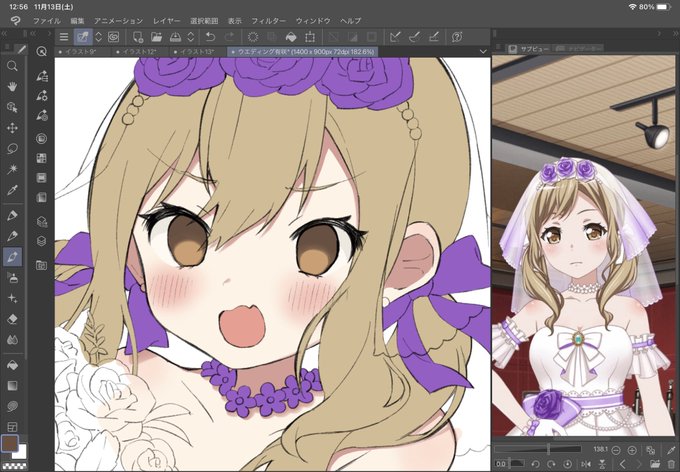Open a file via folder icon in command bar
The height and width of the screenshot is (472, 680).
pyautogui.click(x=157, y=37)
